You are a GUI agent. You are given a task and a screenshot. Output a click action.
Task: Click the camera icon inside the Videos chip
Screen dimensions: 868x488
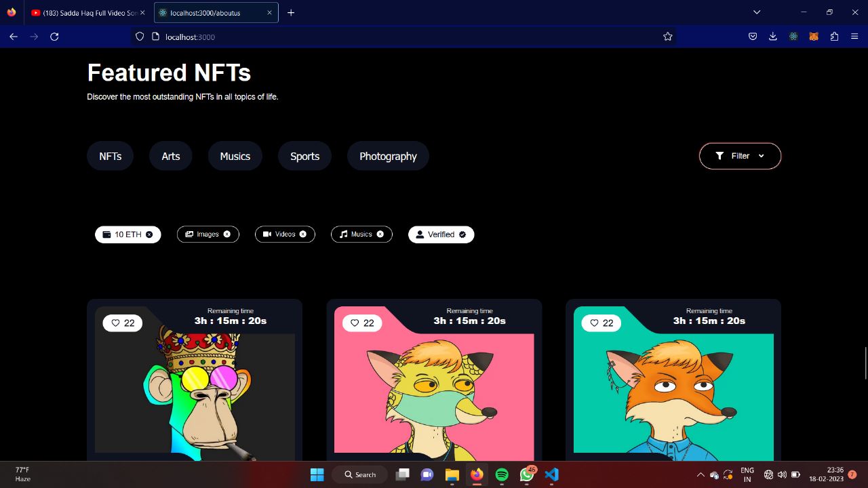[x=269, y=234]
